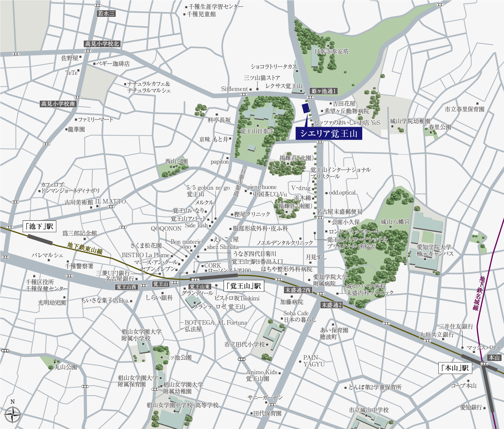Select the コープ本山 label
The image size is (504, 429).
coord(464,385)
